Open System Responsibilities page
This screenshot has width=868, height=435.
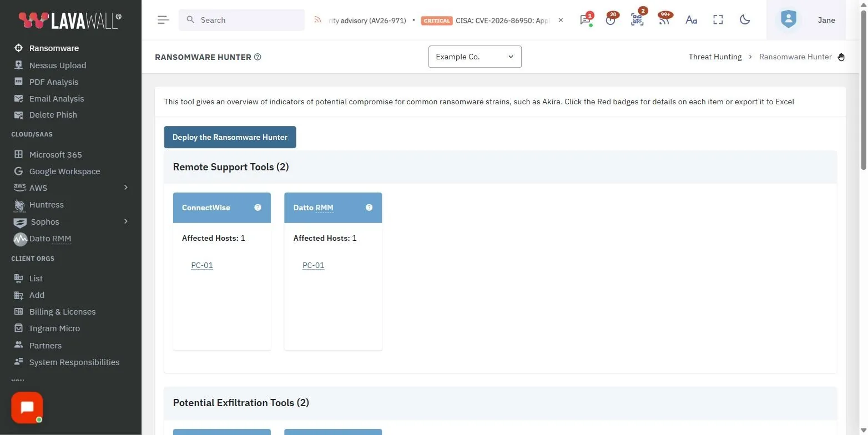74,362
